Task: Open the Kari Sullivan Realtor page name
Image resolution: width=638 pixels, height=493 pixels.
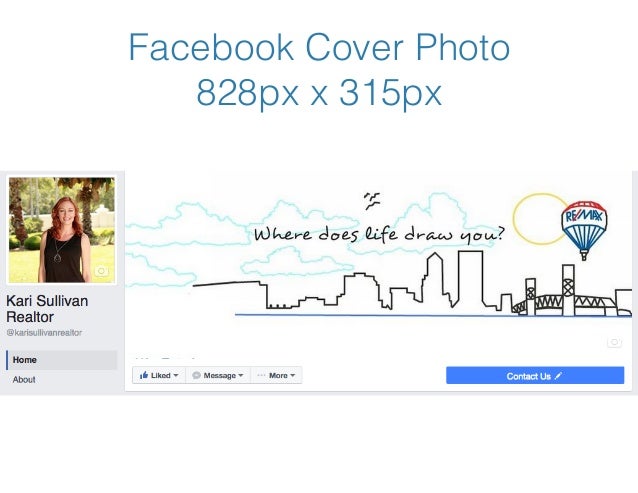Action: pos(47,309)
